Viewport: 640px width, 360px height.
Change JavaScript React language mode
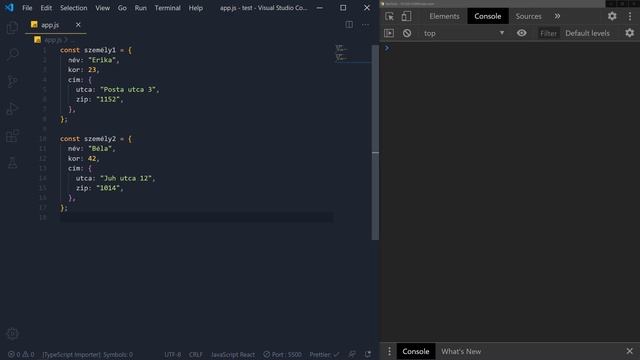[x=233, y=354]
